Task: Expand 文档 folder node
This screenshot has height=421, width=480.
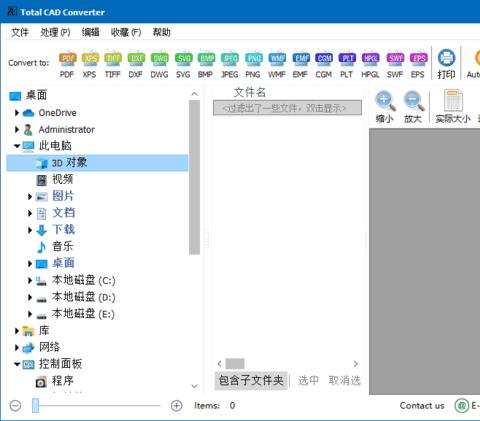Action: coord(30,213)
